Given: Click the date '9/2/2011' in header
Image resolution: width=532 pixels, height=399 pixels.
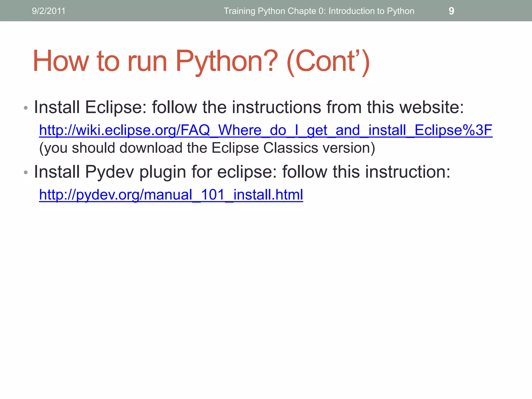Looking at the screenshot, I should [49, 11].
